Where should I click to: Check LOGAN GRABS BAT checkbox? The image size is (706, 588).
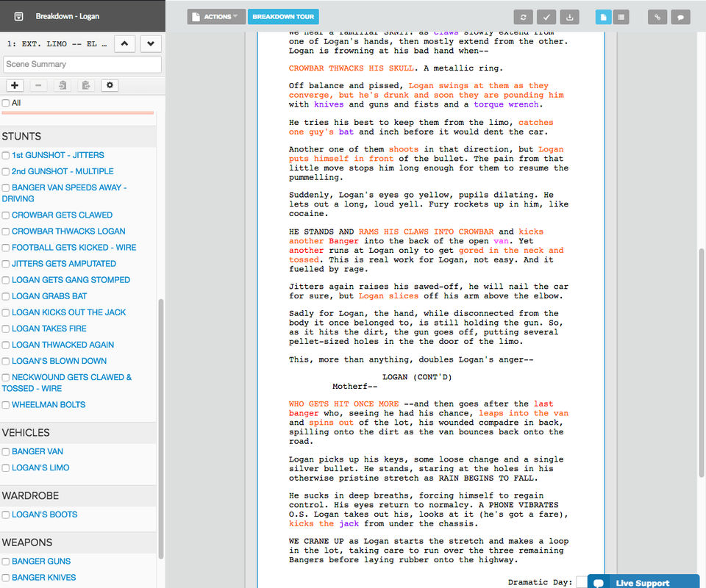[6, 296]
